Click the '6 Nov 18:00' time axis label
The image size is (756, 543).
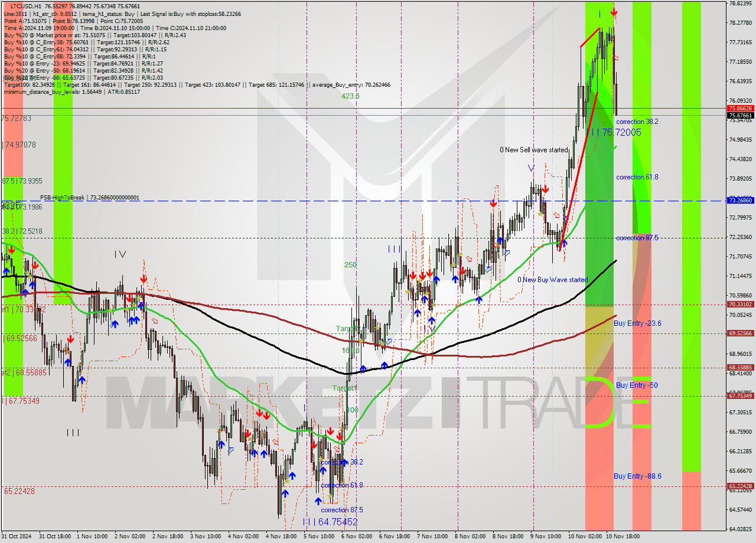pyautogui.click(x=396, y=537)
